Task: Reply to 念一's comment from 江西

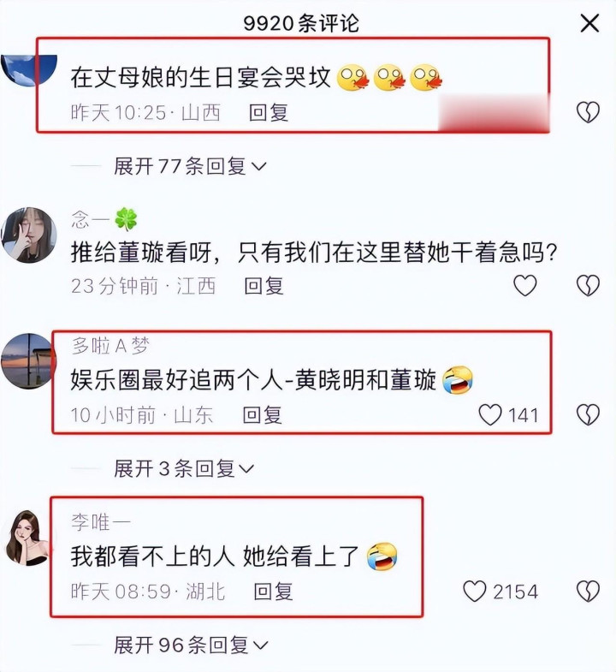Action: click(264, 286)
